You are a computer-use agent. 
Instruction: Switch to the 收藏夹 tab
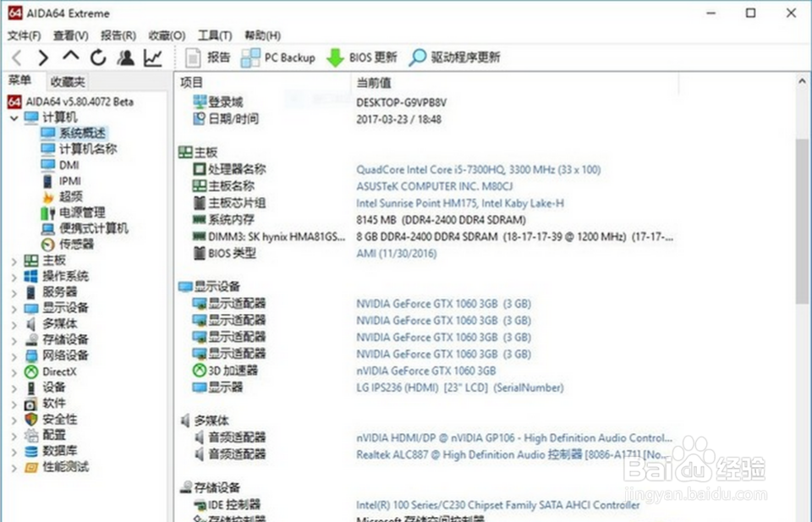[68, 82]
